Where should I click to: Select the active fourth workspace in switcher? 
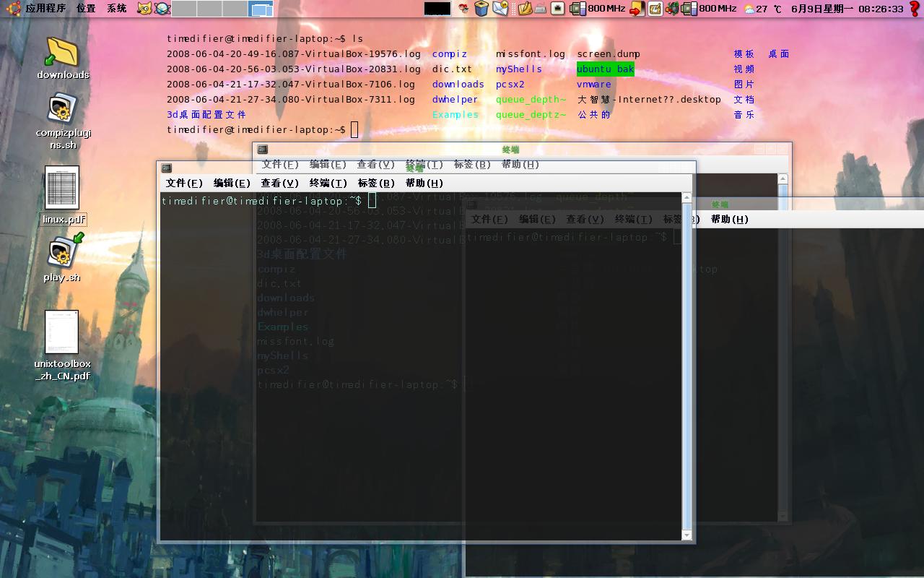[x=261, y=9]
